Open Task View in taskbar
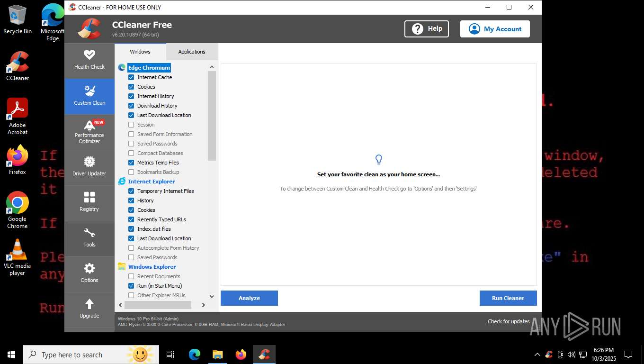The image size is (644, 364). click(x=170, y=355)
